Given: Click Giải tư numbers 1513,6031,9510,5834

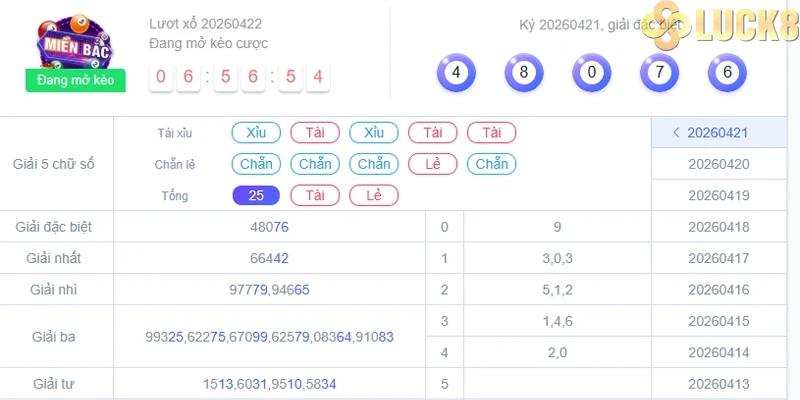Looking at the screenshot, I should [269, 384].
